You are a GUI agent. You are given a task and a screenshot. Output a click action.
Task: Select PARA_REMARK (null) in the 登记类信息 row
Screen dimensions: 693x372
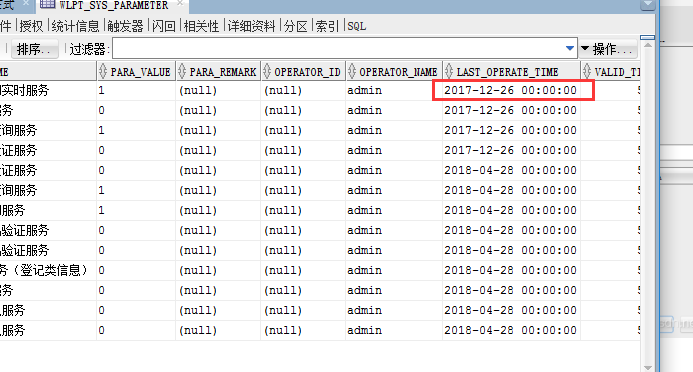click(218, 270)
